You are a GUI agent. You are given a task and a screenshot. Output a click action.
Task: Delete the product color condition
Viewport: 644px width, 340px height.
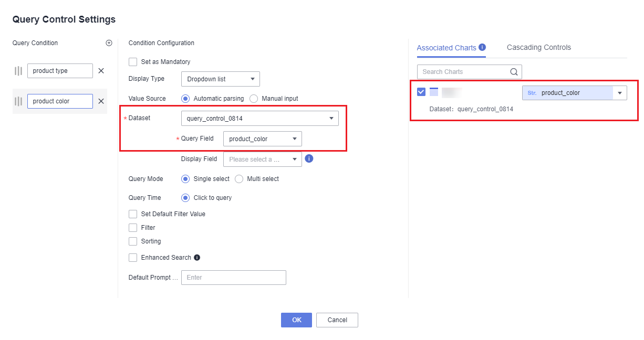tap(101, 101)
